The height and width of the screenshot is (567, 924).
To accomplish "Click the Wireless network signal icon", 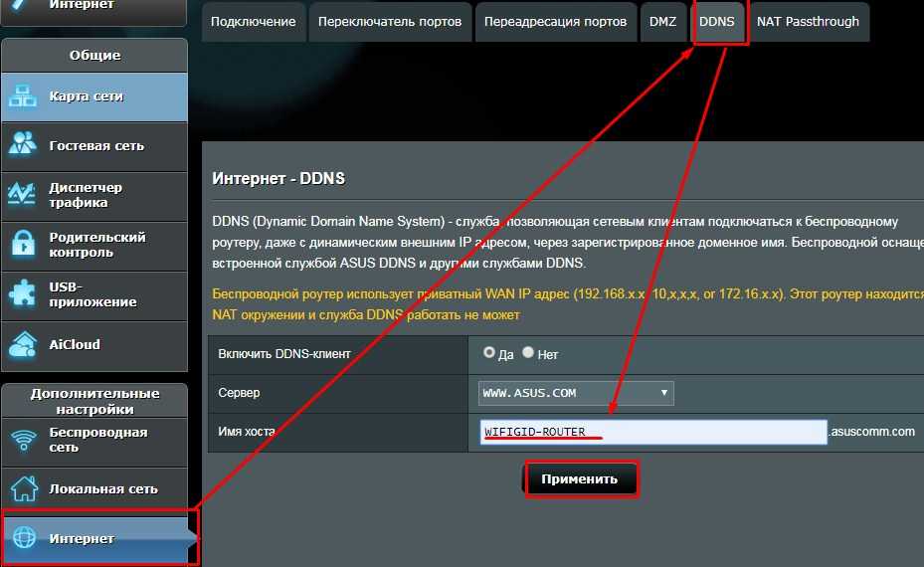I will click(x=23, y=441).
